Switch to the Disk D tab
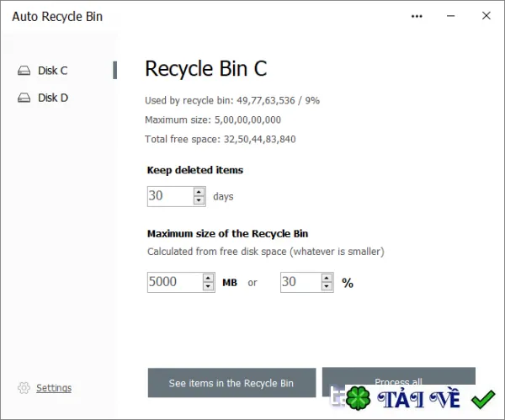The height and width of the screenshot is (420, 505). coord(53,98)
